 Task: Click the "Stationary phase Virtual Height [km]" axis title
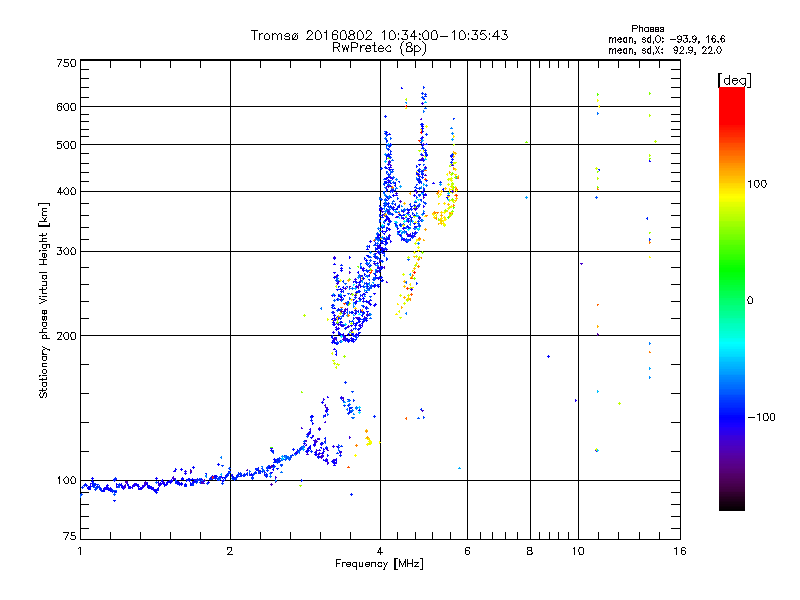pos(44,301)
